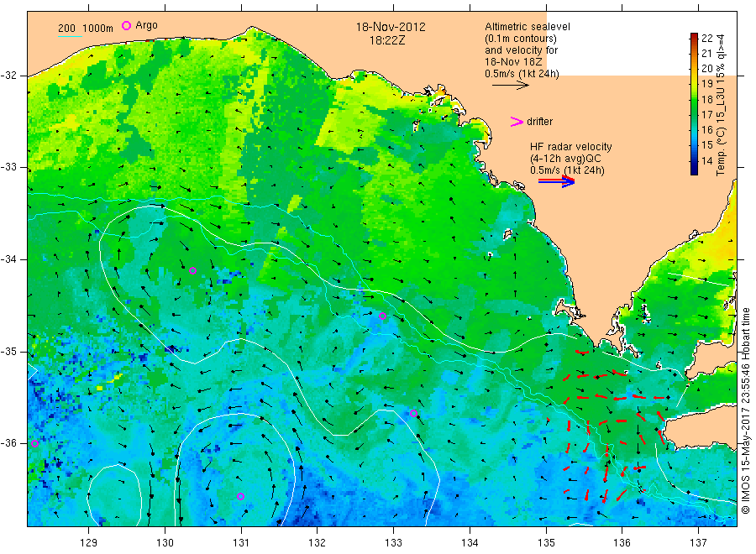The width and height of the screenshot is (756, 554).
Task: Click longitude axis label 136
Action: 622,542
